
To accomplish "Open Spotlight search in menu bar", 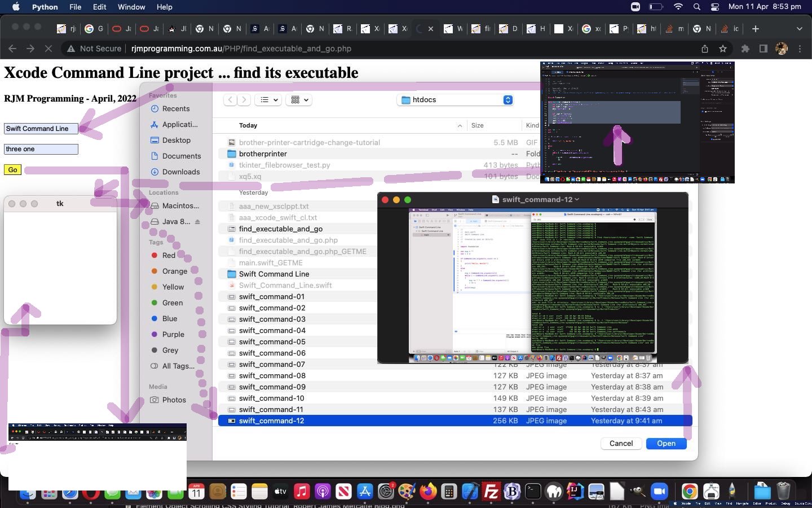I will pos(697,7).
